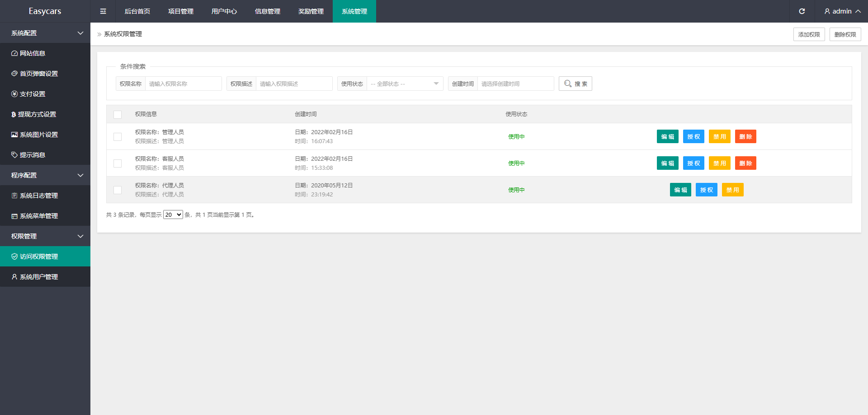Open 支付设置 payment settings in sidebar
Screen dimensions: 868x415
(33, 94)
